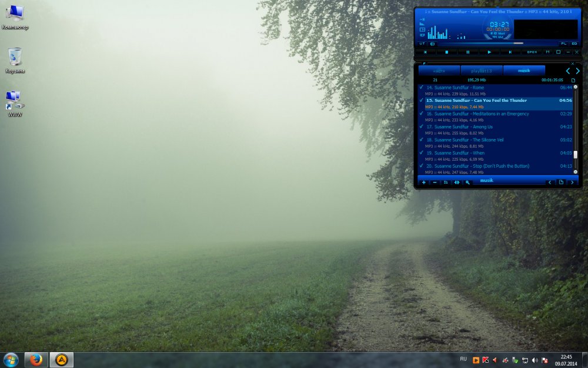Switch player to compact mode square icon
The width and height of the screenshot is (588, 368).
pyautogui.click(x=559, y=52)
